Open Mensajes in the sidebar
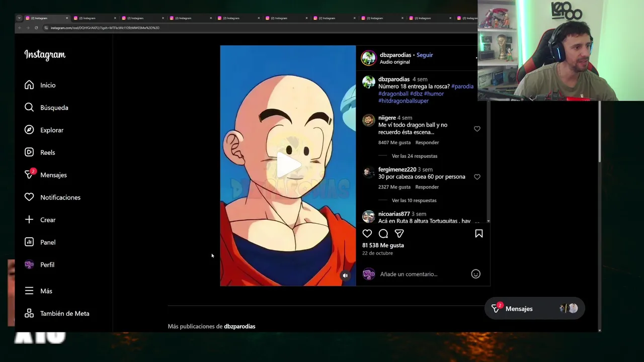Screen dimensions: 644x362 click(x=46, y=175)
